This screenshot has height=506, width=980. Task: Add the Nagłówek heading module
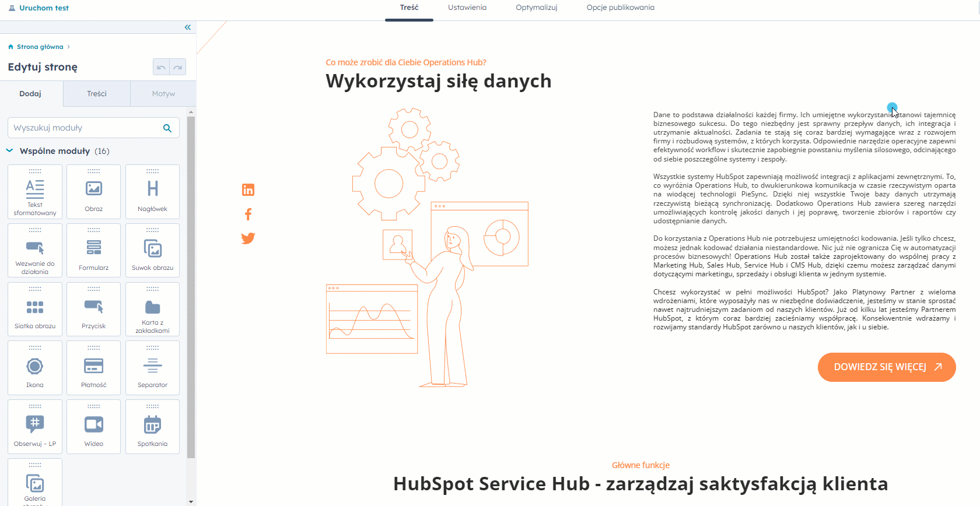click(153, 192)
